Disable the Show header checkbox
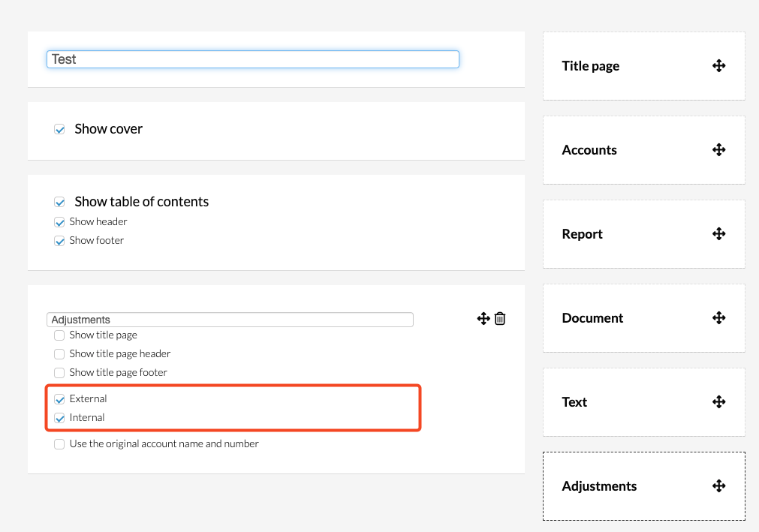 click(x=60, y=222)
